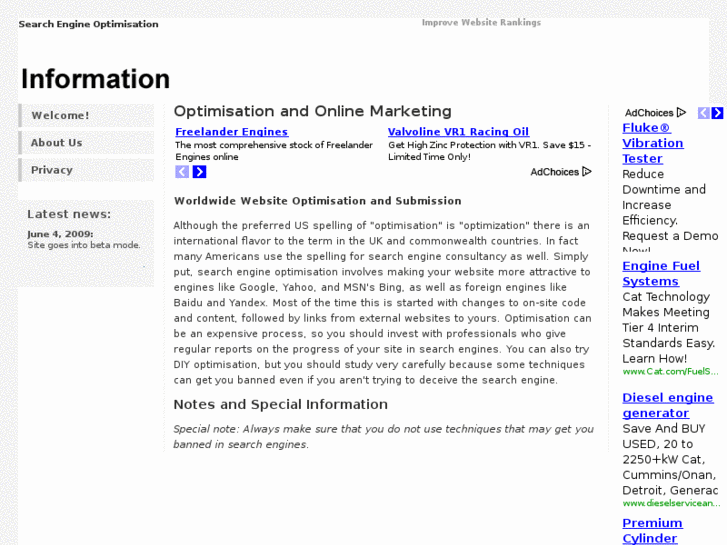
Task: Click next arrow in the center ad block
Action: coord(199,172)
